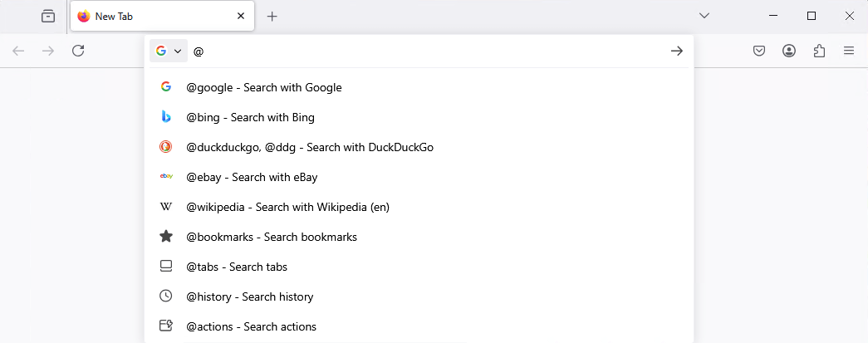The width and height of the screenshot is (868, 343).
Task: Choose @wikipedia Search with Wikipedia
Action: 287,207
